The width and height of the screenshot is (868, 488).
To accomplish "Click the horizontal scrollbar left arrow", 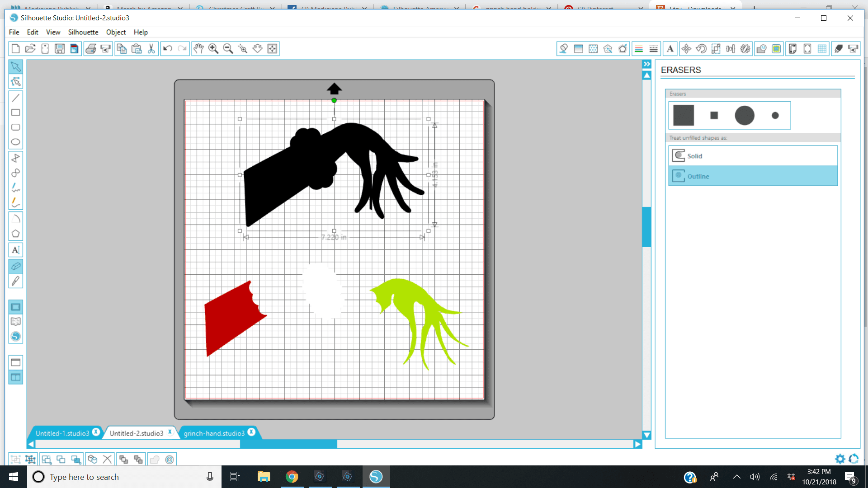I will click(31, 444).
